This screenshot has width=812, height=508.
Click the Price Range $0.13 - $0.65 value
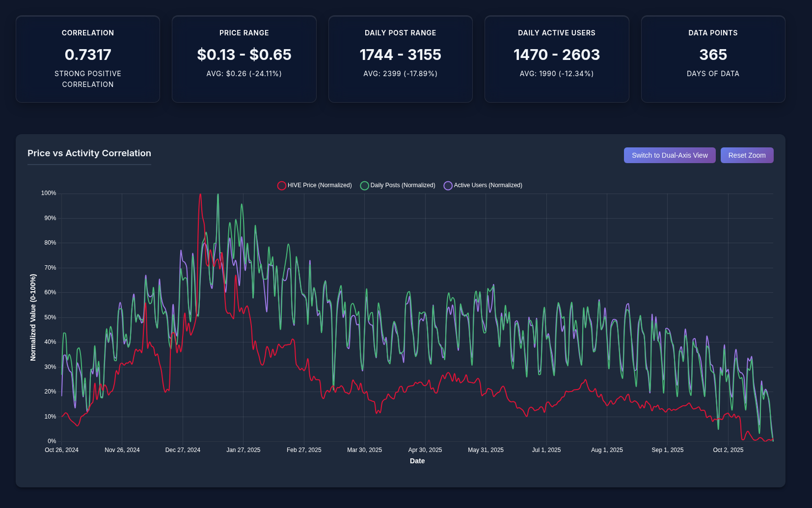point(244,55)
